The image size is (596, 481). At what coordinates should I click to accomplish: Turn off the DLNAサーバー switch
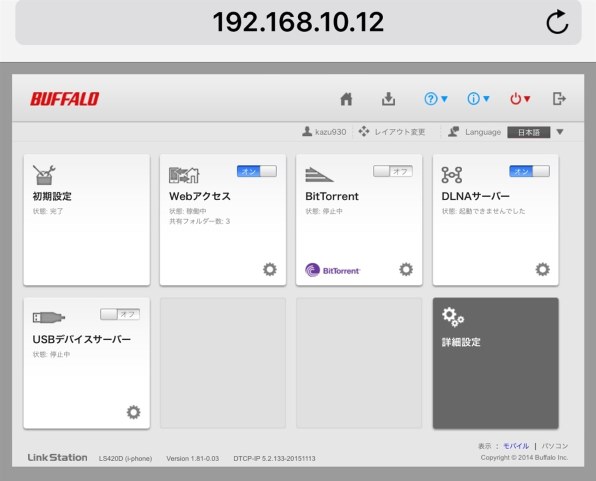coord(529,171)
